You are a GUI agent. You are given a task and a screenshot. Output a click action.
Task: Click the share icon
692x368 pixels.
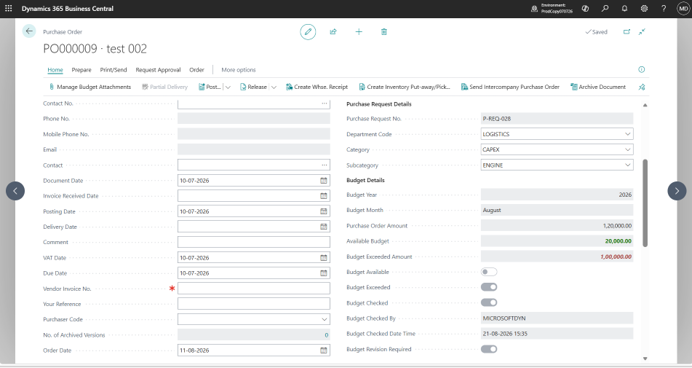333,32
